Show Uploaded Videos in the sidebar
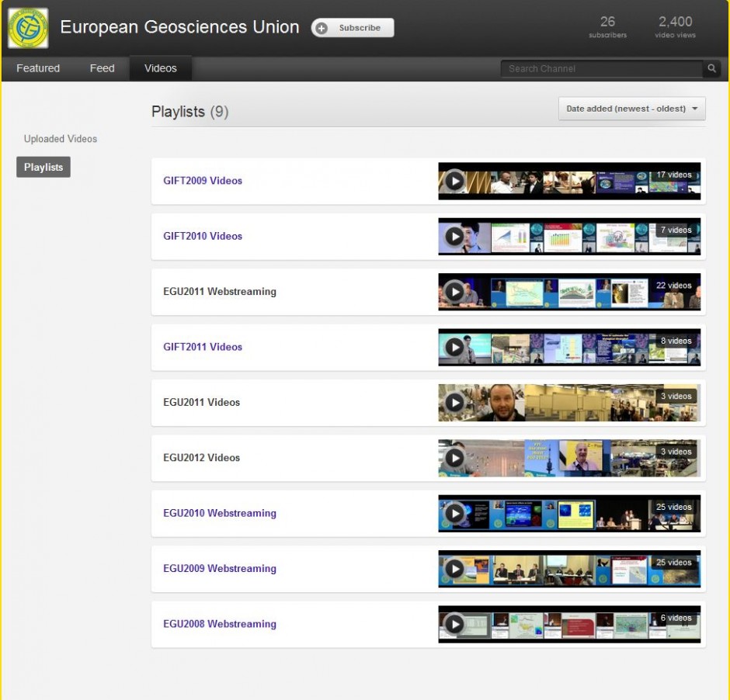 (61, 139)
